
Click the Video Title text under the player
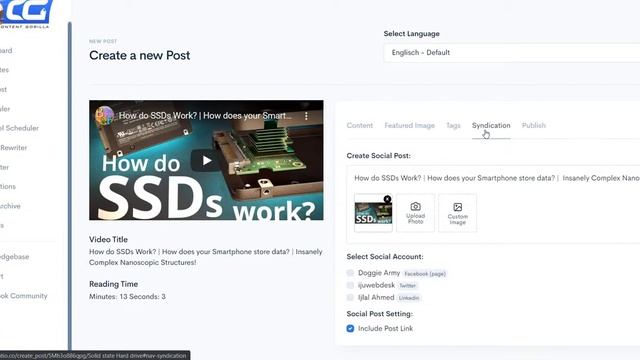coord(205,257)
